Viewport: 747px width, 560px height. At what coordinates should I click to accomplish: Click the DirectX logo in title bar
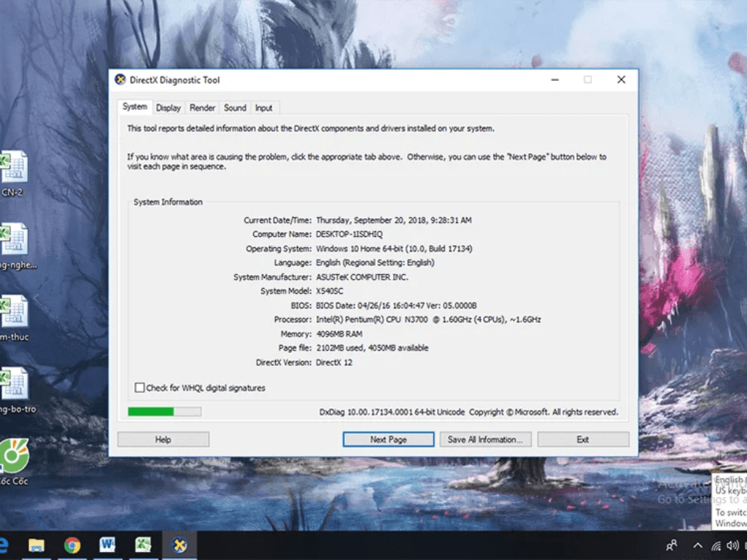point(120,79)
